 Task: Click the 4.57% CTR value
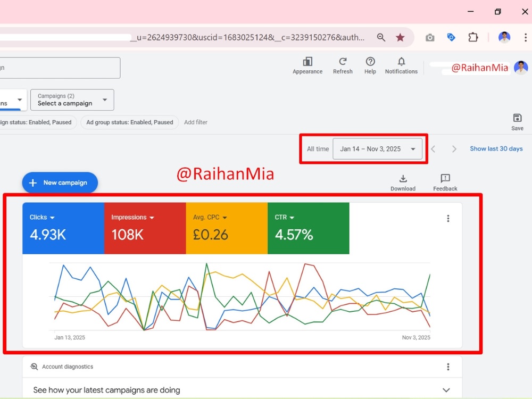pos(294,235)
